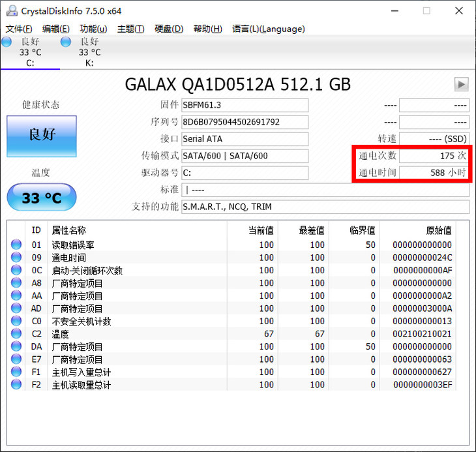This screenshot has width=476, height=452.
Task: Click the 最差值 column header
Action: pos(303,230)
